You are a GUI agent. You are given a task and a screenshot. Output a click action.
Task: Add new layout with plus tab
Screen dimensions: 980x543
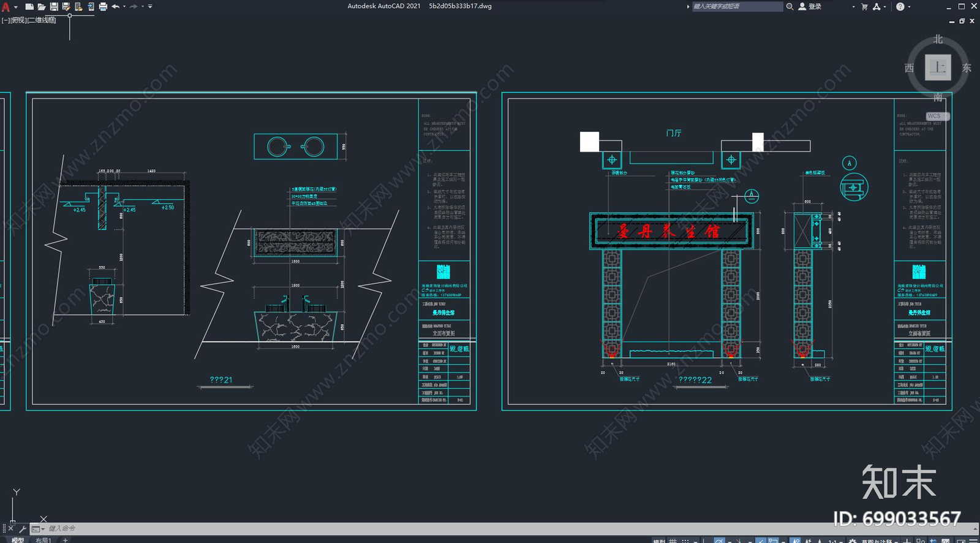click(65, 539)
